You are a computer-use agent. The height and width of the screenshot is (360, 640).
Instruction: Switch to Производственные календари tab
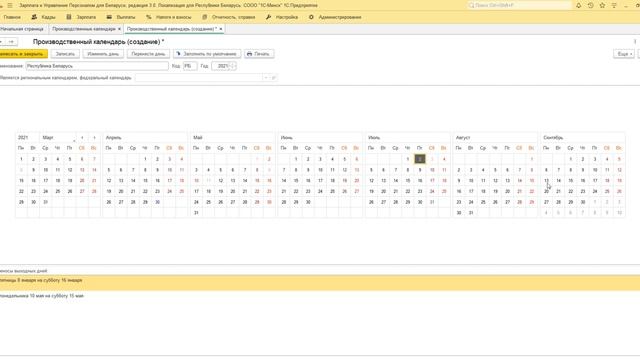tap(83, 29)
